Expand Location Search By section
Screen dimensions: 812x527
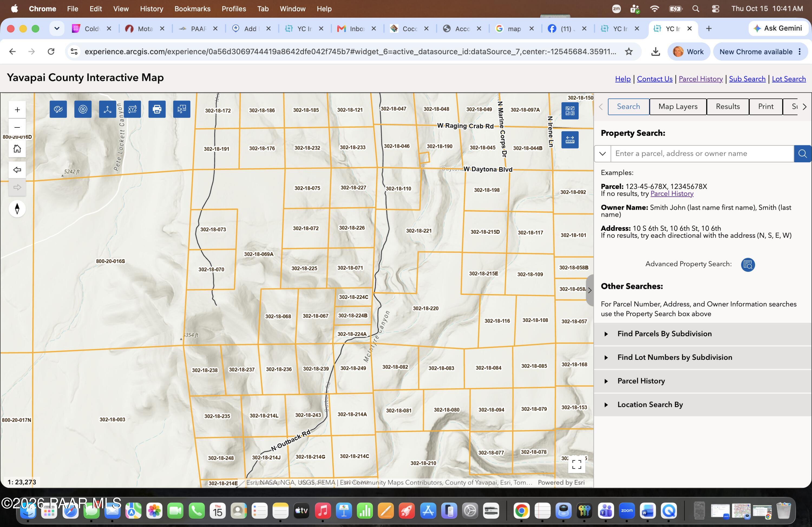pyautogui.click(x=703, y=404)
